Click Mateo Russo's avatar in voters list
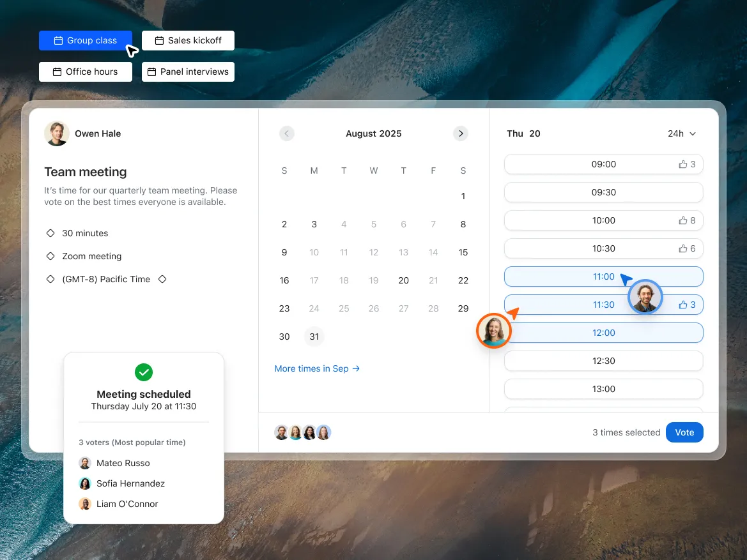Screen dimensions: 747x560 [x=85, y=463]
